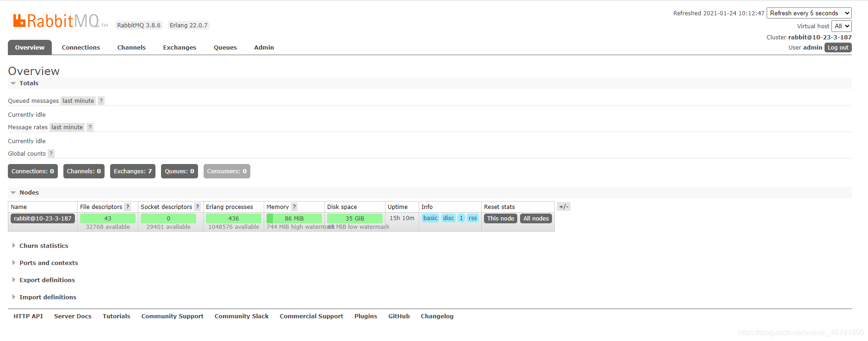Click the Erlang processes 436 bar

tap(234, 219)
